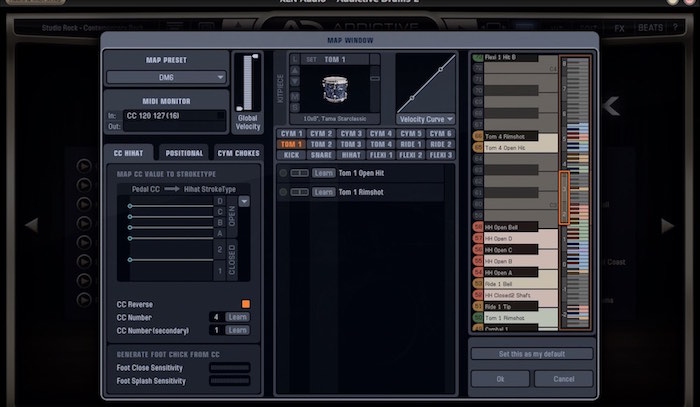This screenshot has width=700, height=407.
Task: Select the FLEXI 1 kitpiece
Action: (x=381, y=155)
